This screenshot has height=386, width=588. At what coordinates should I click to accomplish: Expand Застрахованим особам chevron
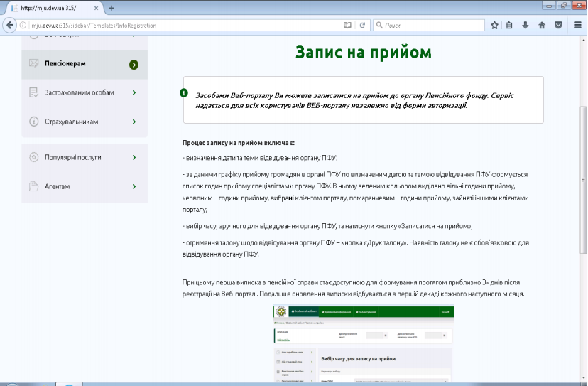134,92
